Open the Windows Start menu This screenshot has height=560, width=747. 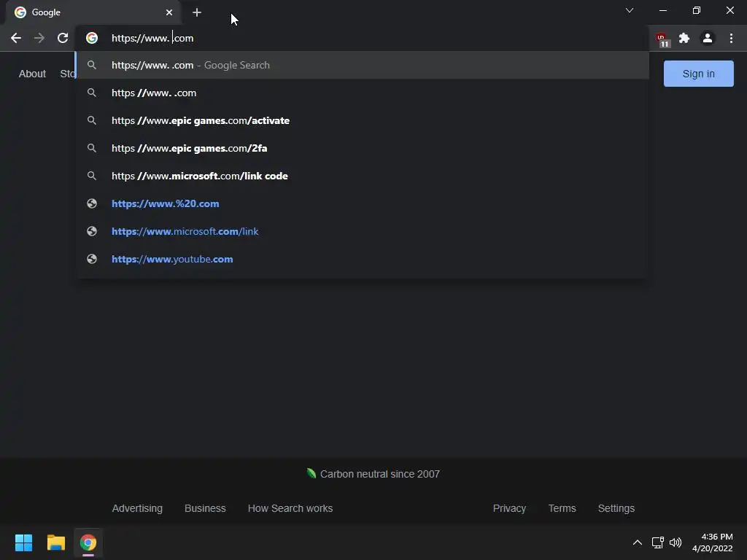[x=23, y=542]
